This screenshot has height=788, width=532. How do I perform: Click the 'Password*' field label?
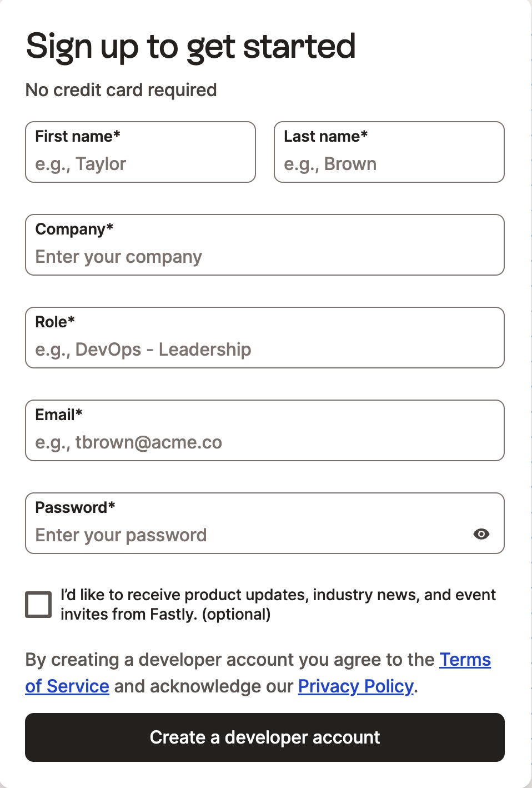[x=75, y=507]
